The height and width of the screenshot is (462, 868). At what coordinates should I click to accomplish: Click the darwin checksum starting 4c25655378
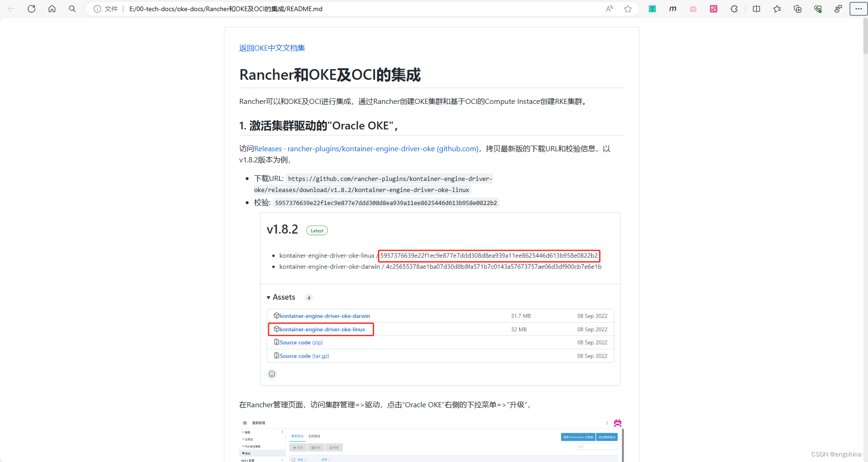pyautogui.click(x=493, y=267)
